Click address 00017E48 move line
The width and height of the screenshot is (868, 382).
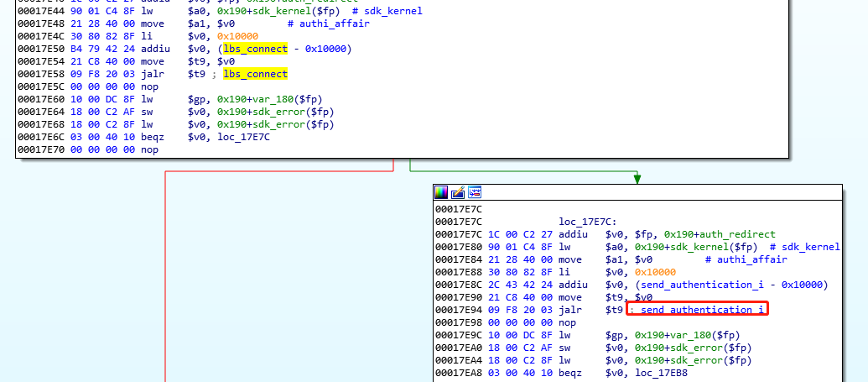coord(42,24)
